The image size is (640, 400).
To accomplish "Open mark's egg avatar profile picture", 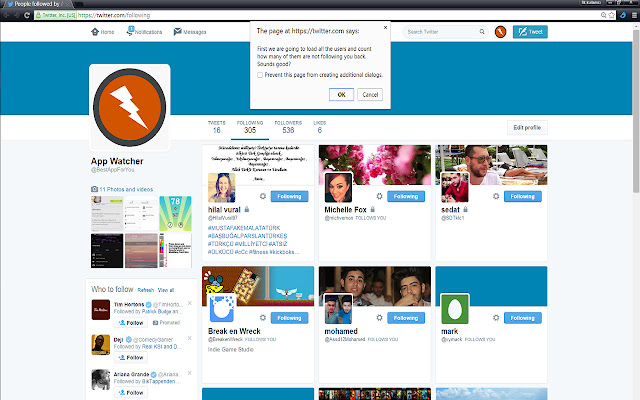I will (x=455, y=307).
